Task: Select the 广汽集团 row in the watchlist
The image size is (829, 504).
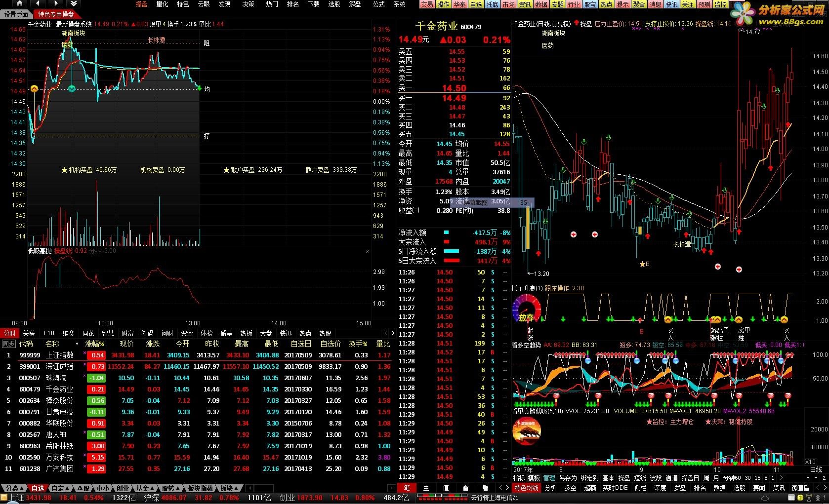Action: click(x=197, y=468)
